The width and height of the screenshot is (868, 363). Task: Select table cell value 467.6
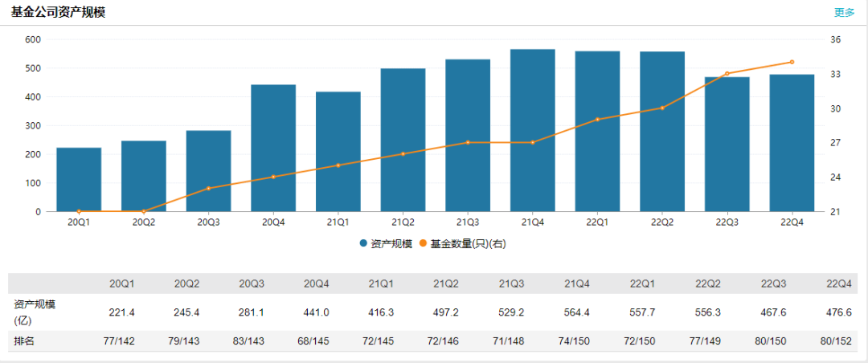[772, 312]
